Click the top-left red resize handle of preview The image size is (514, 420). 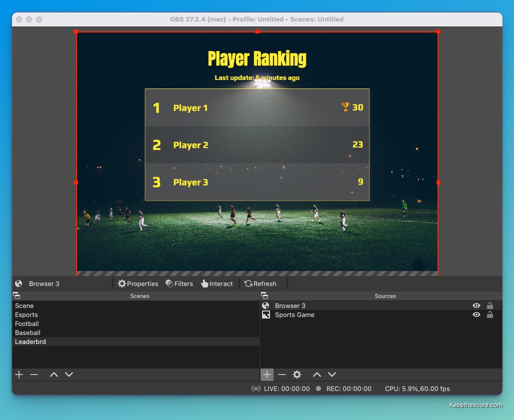(76, 31)
